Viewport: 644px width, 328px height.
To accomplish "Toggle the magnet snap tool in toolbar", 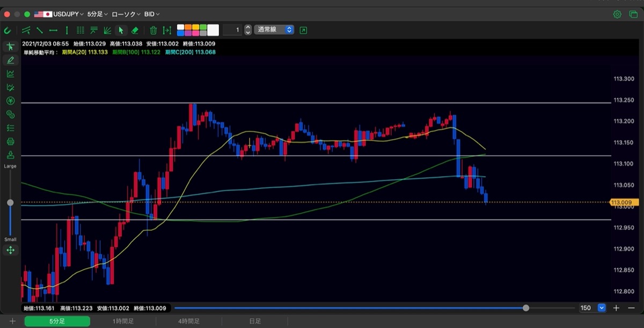I will pos(8,30).
